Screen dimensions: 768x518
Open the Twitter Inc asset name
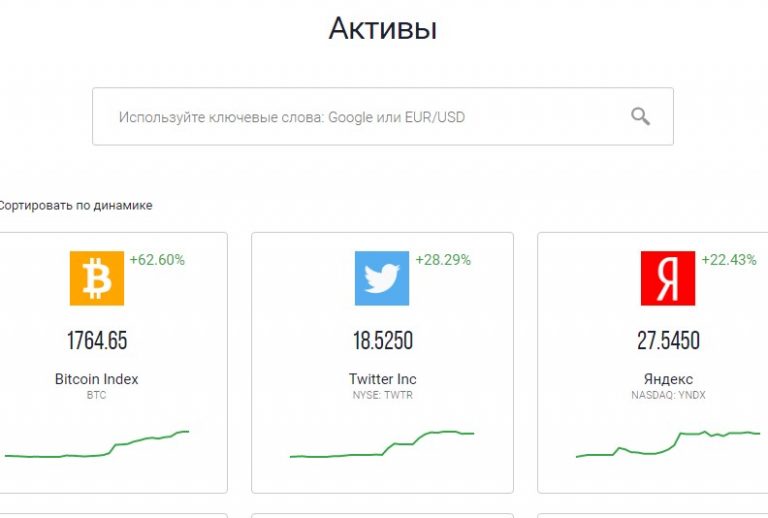point(383,379)
